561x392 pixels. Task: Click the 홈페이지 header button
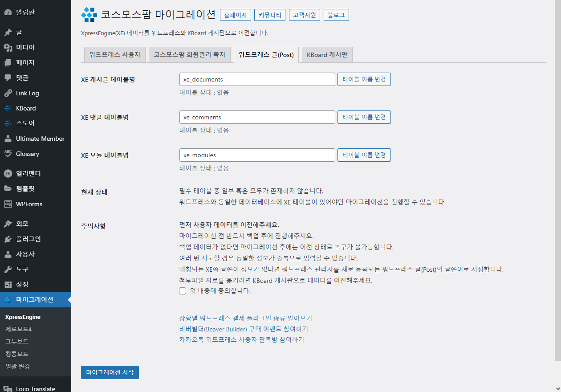pos(236,15)
